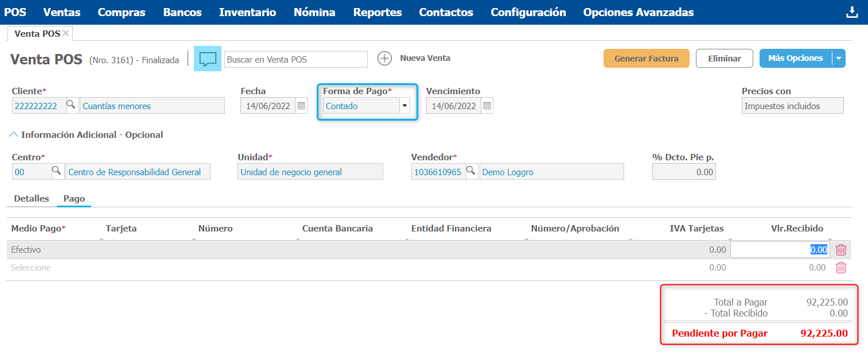Viewport: 868px width, 359px height.
Task: Open the Fecha calendar picker
Action: tap(301, 106)
